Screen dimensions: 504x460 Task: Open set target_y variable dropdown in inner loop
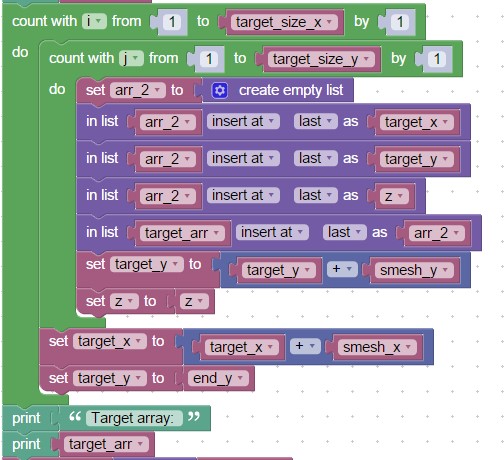(146, 265)
